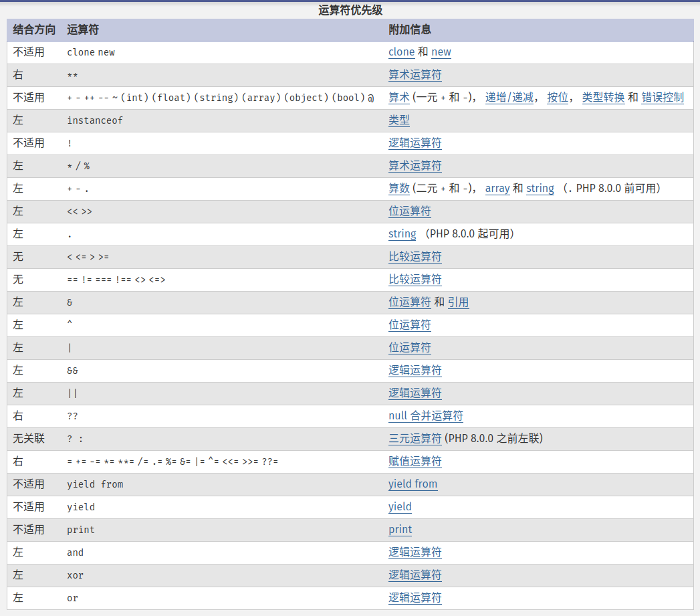Click the 结合方向 column header
This screenshot has width=700, height=616.
click(x=34, y=30)
